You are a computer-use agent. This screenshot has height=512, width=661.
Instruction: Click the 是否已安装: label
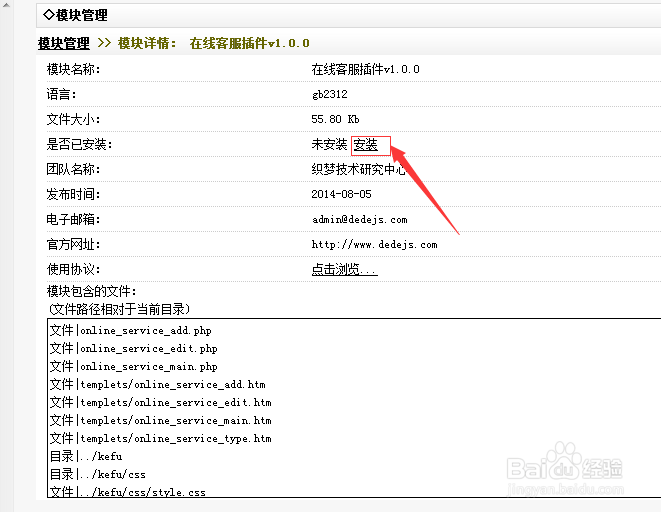point(79,145)
